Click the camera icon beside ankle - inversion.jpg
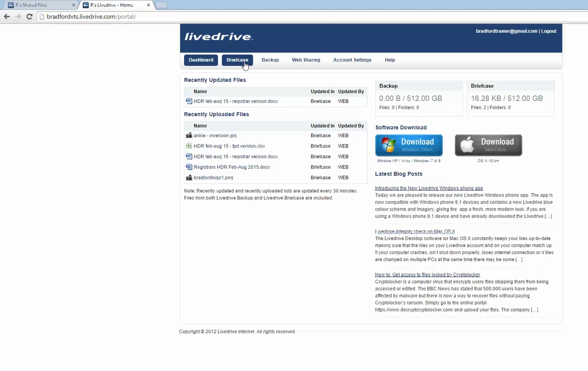 point(189,135)
